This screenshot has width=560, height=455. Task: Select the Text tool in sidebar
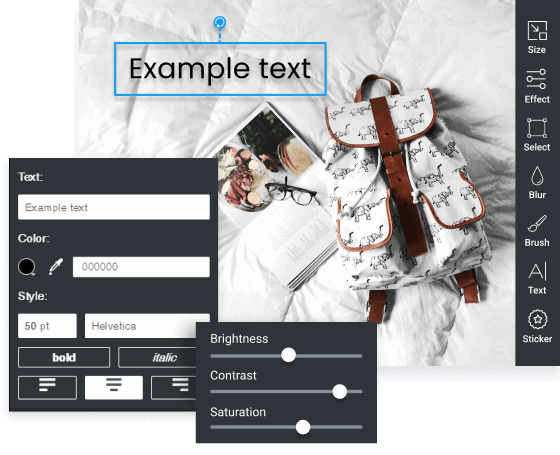[x=537, y=279]
